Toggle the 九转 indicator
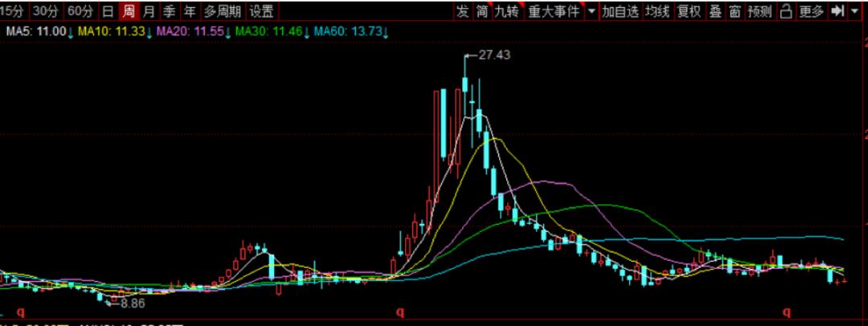This screenshot has height=326, width=868. pos(508,11)
